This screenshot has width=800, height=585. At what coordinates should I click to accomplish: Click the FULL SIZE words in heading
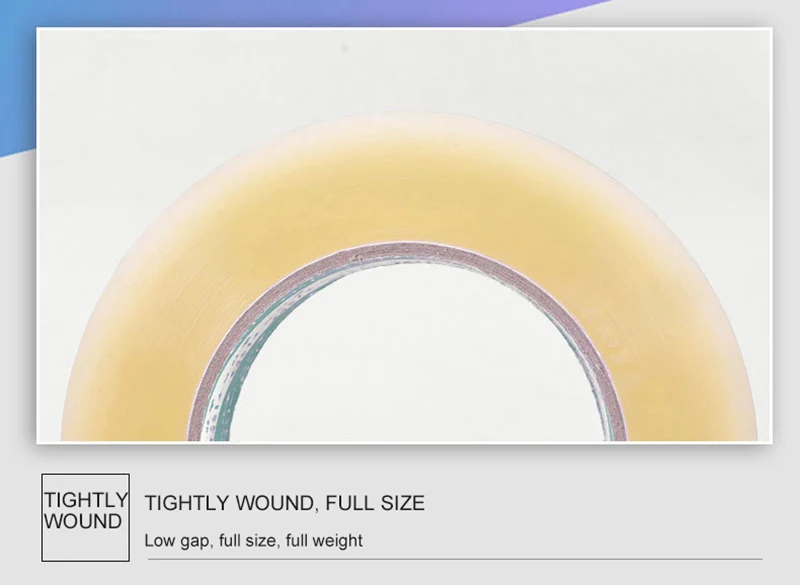coord(375,503)
